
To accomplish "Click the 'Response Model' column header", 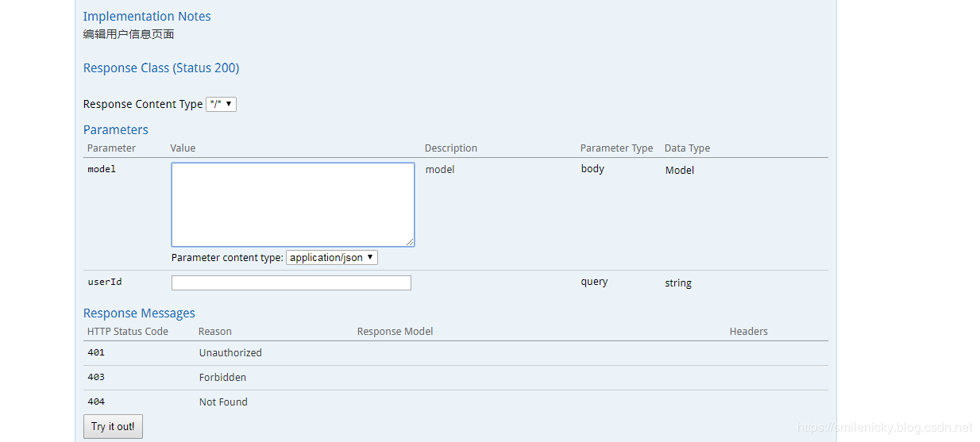I will [x=395, y=332].
